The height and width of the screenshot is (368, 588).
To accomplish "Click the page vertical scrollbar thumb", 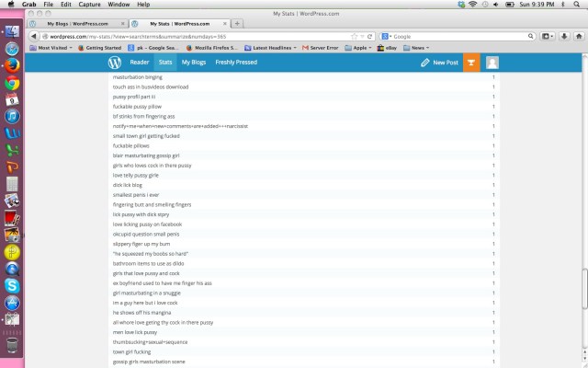I will click(x=584, y=288).
